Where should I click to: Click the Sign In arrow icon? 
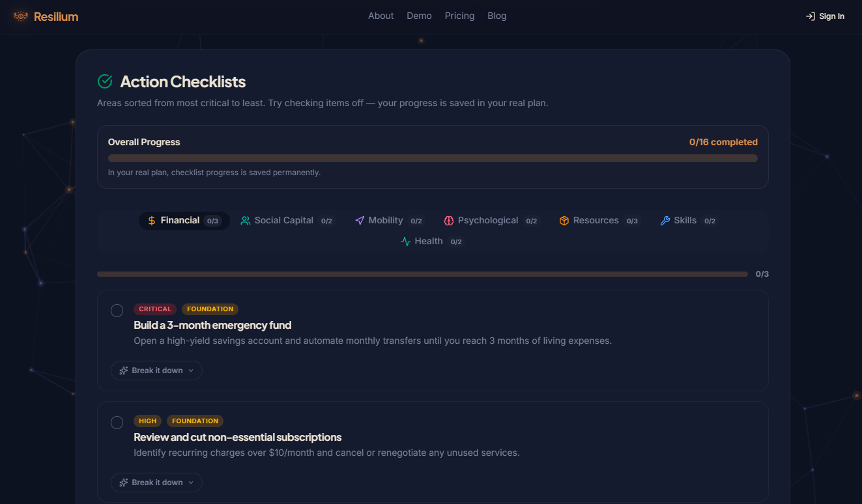click(811, 16)
